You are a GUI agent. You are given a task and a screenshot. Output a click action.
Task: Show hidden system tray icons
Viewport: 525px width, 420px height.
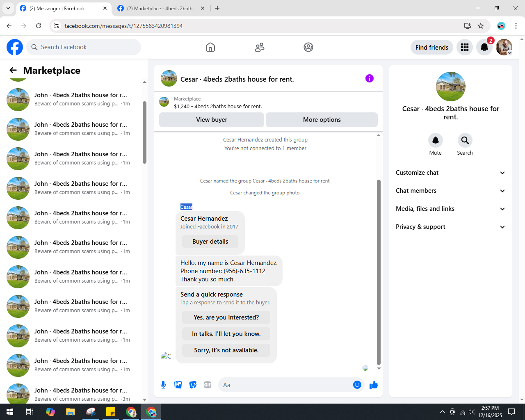442,412
